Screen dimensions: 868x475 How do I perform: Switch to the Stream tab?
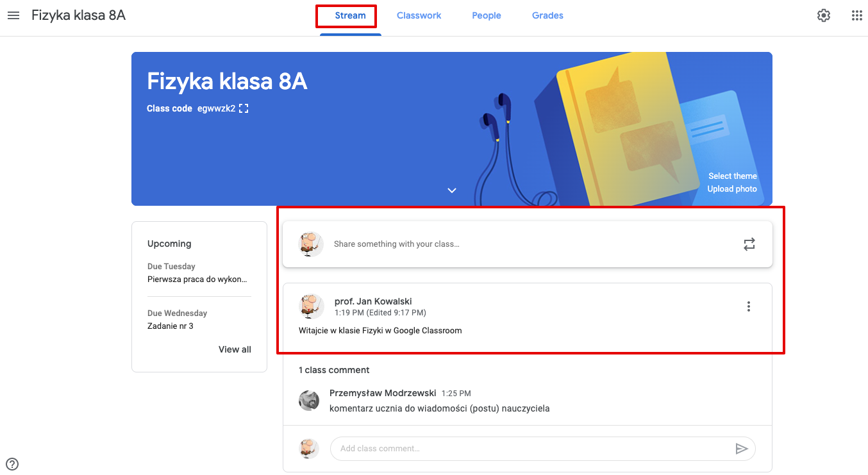(x=350, y=15)
